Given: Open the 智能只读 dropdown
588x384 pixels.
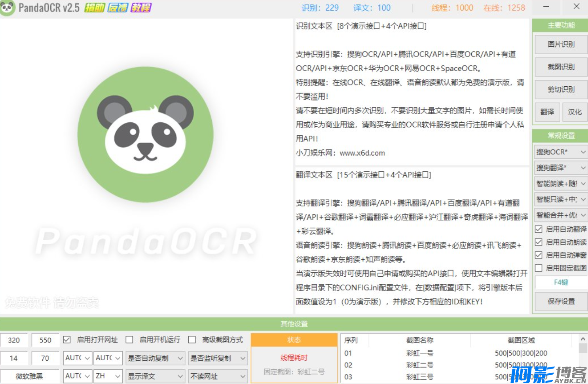Looking at the screenshot, I should tap(561, 199).
